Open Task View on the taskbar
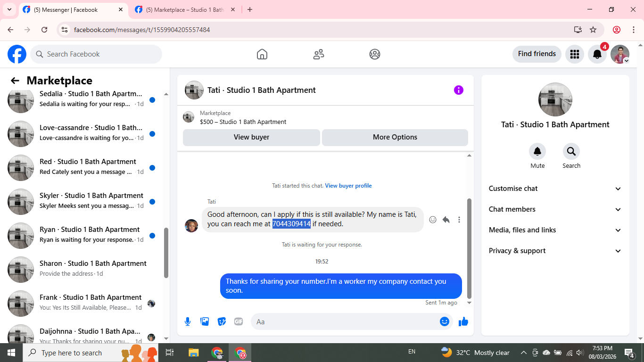Viewport: 644px width, 362px height. (x=170, y=353)
